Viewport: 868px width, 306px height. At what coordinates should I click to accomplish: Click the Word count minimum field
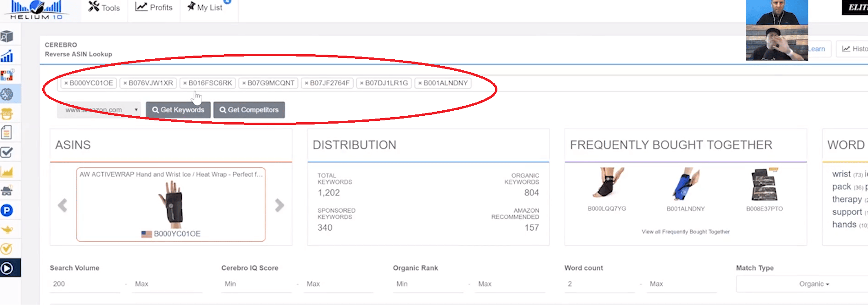pos(600,284)
